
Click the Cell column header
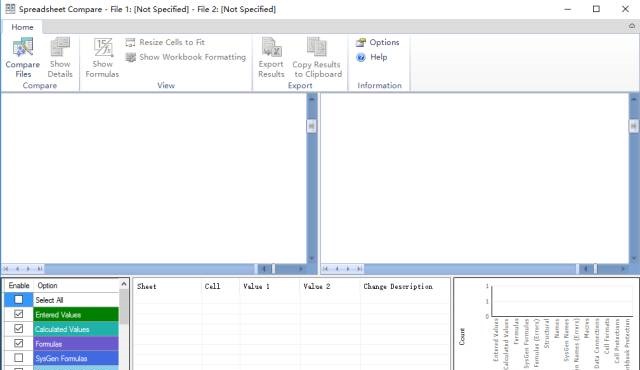point(221,286)
